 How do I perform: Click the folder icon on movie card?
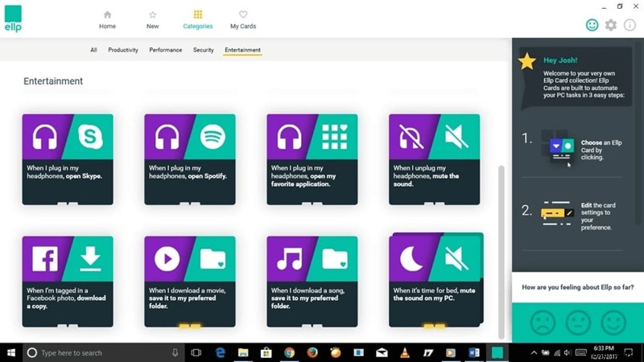[213, 259]
